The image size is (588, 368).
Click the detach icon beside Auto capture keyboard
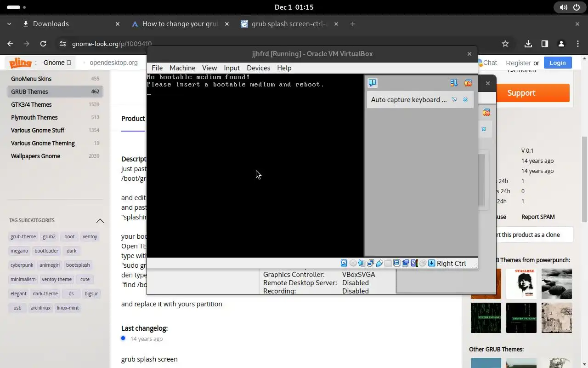pyautogui.click(x=454, y=99)
